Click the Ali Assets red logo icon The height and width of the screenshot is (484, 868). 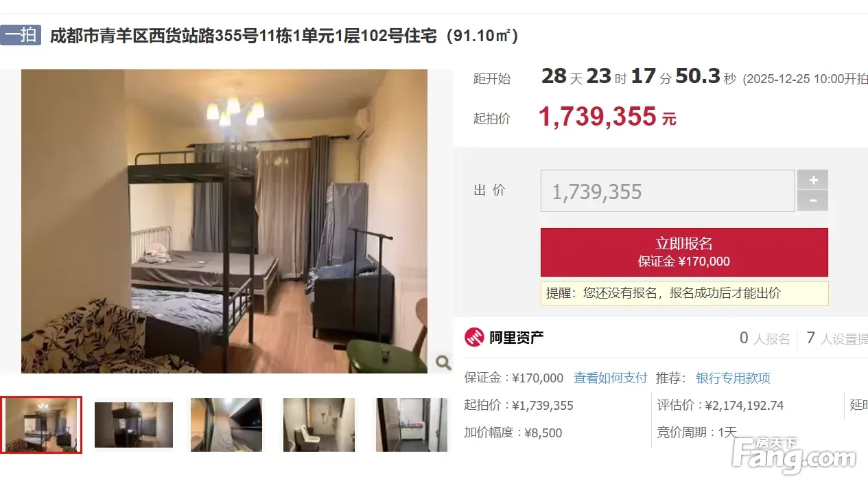coord(474,337)
